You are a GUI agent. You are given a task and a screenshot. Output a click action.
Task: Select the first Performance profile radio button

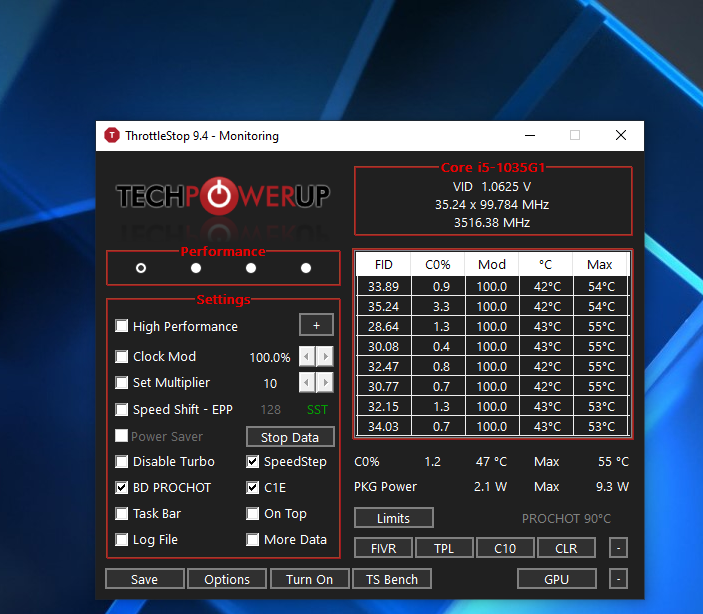tap(141, 268)
